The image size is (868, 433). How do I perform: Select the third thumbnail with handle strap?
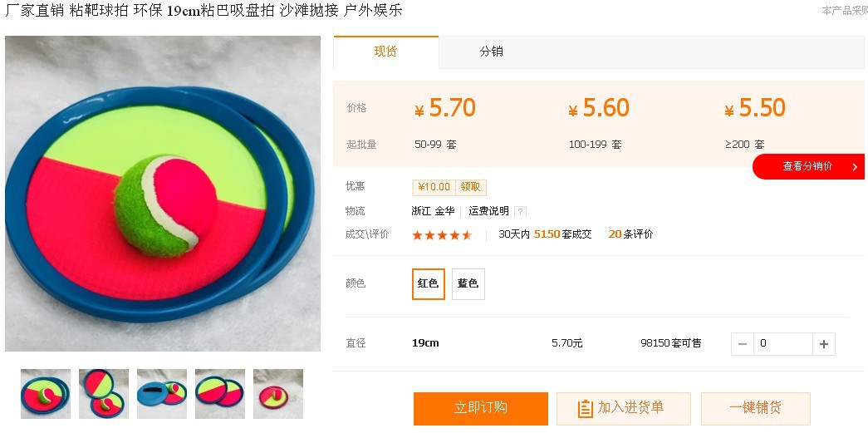(162, 393)
